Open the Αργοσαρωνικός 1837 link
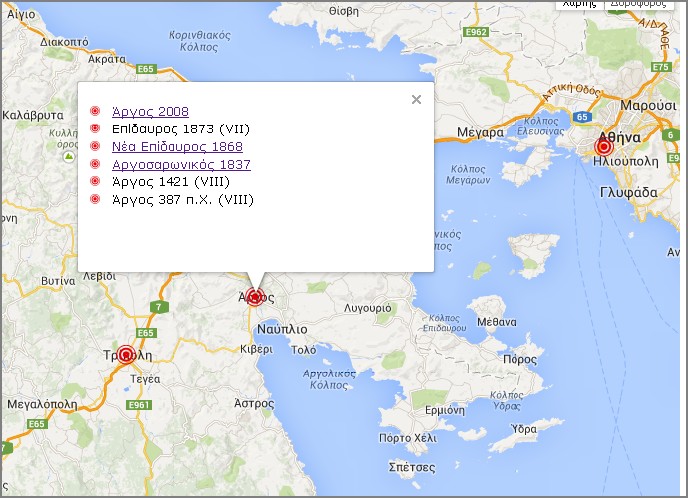 click(x=181, y=164)
